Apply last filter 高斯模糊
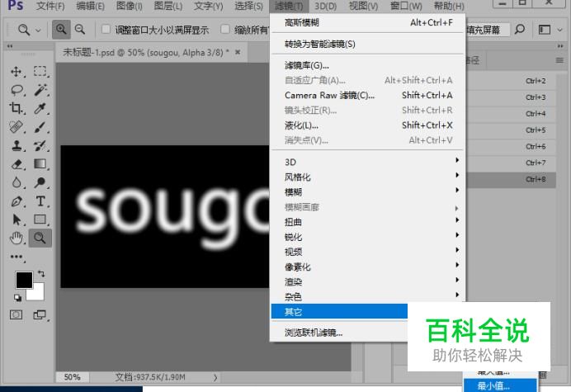Image resolution: width=571 pixels, height=392 pixels. click(x=367, y=22)
